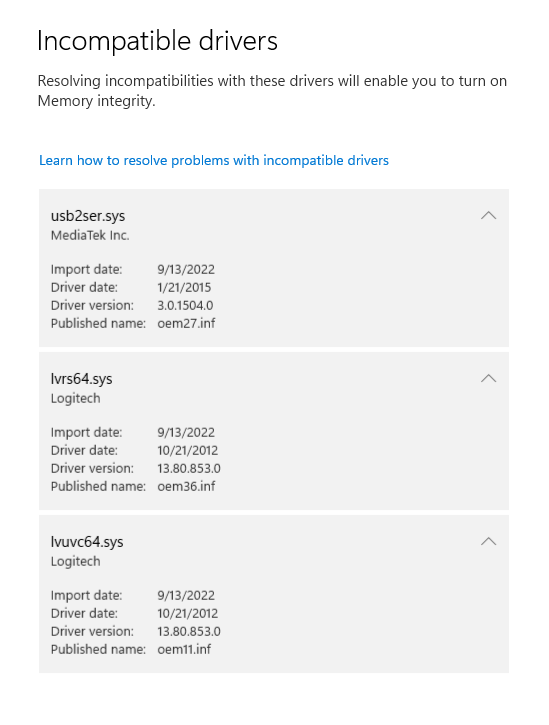Select the lvrs64.sys driver title
The image size is (549, 725).
pos(81,379)
